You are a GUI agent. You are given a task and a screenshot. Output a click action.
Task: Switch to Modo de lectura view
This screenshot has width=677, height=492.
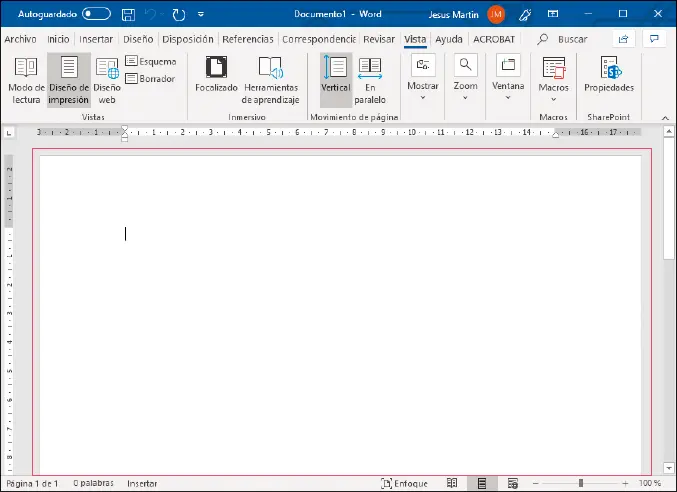[25, 80]
